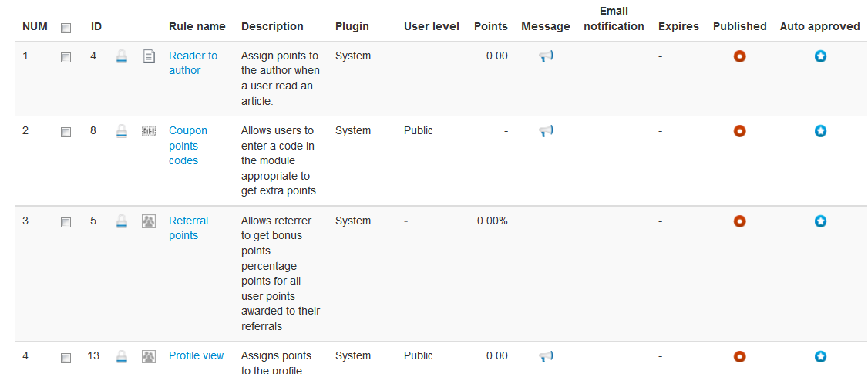This screenshot has height=374, width=868.
Task: Toggle auto approved star for Profile view
Action: [820, 356]
